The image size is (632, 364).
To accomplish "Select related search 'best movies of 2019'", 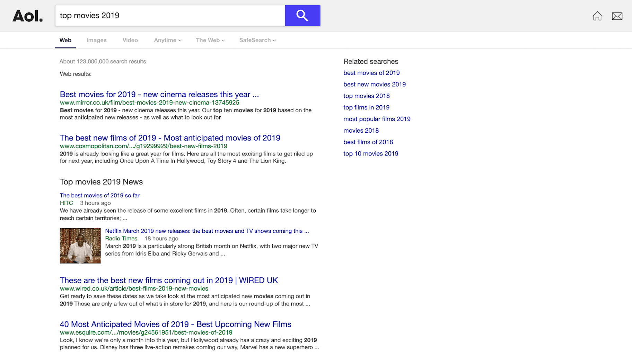I will (x=371, y=73).
